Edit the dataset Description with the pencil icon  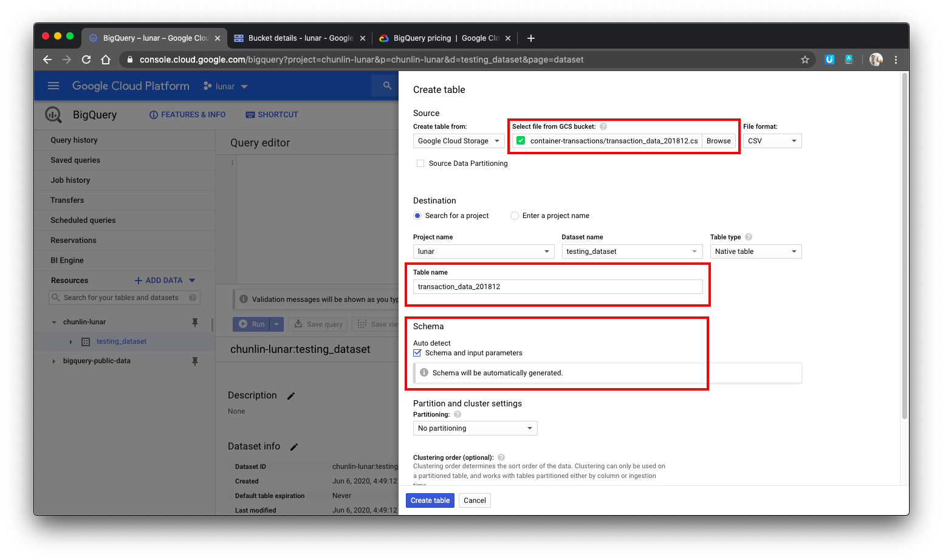(x=290, y=395)
